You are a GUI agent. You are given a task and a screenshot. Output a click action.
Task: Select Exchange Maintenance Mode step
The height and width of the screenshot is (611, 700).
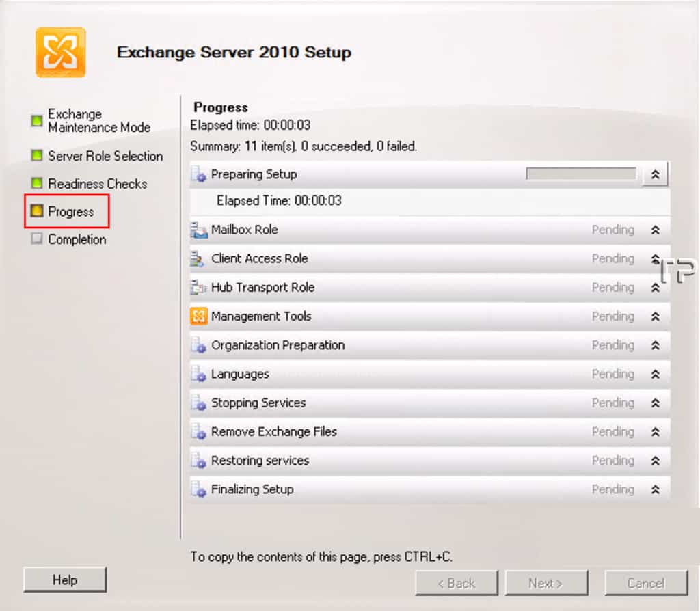pos(99,120)
